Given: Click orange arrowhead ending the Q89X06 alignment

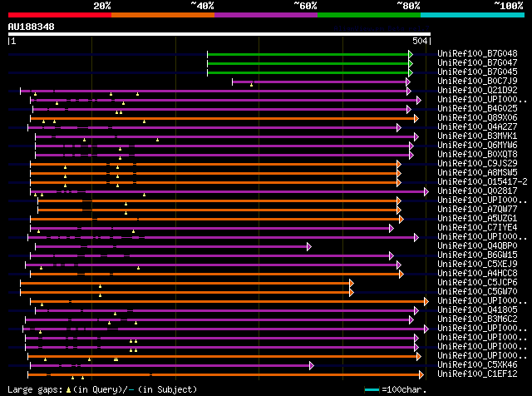Looking at the screenshot, I should click(416, 118).
